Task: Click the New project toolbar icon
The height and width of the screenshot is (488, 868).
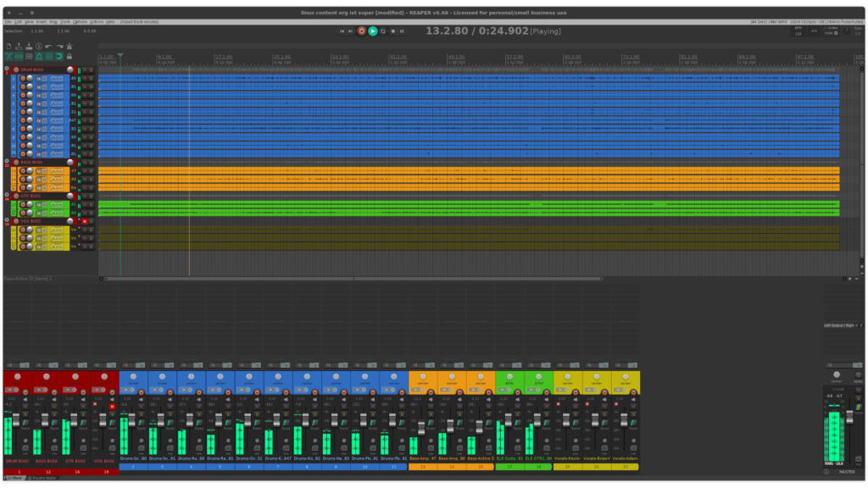Action: pos(8,47)
